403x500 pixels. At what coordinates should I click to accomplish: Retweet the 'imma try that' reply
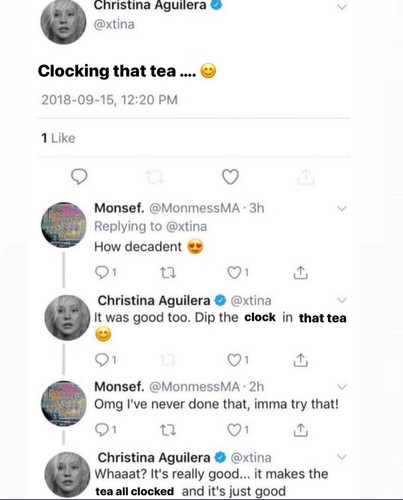tap(168, 430)
